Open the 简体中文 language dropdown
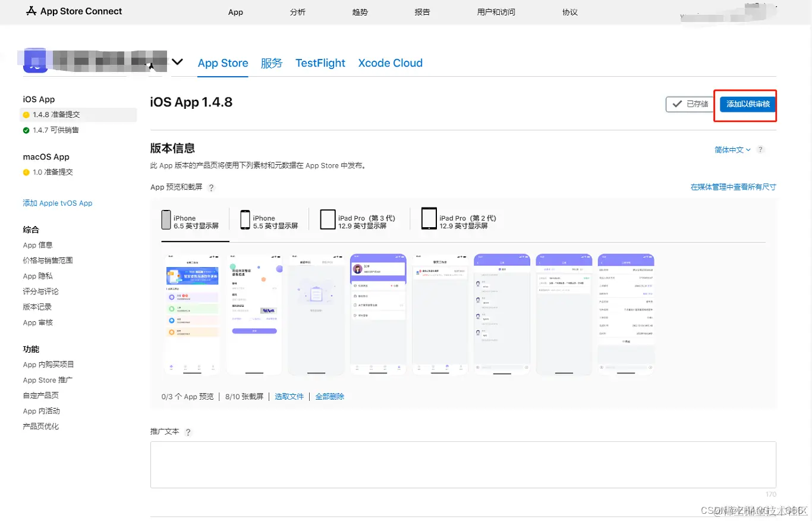The height and width of the screenshot is (521, 812). [x=732, y=150]
